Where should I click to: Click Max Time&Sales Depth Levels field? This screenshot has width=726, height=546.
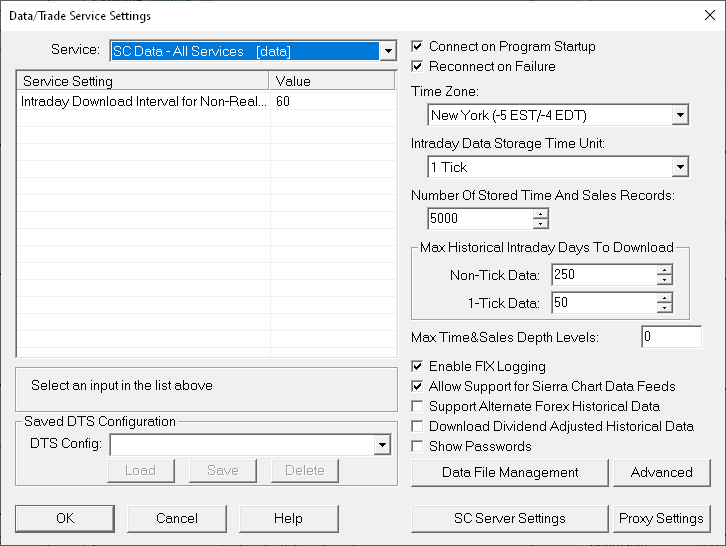point(671,337)
